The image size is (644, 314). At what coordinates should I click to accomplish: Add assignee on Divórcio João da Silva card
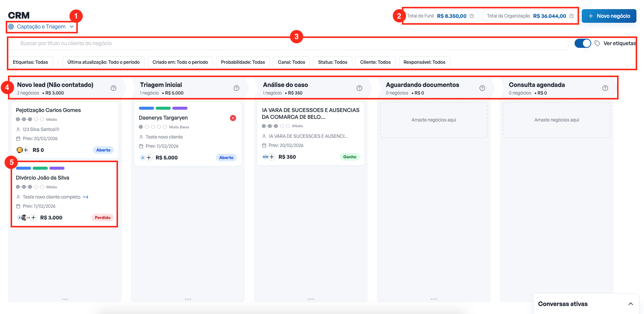(x=33, y=218)
